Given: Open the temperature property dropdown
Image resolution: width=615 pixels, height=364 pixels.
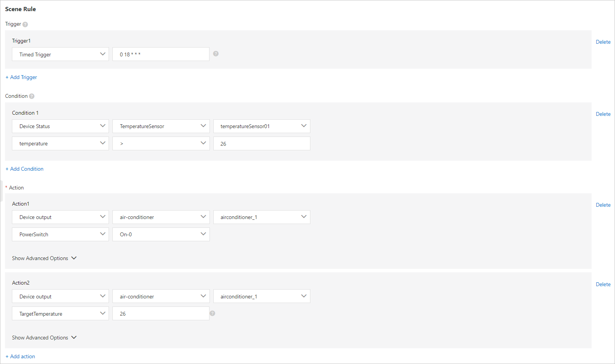Looking at the screenshot, I should (60, 143).
